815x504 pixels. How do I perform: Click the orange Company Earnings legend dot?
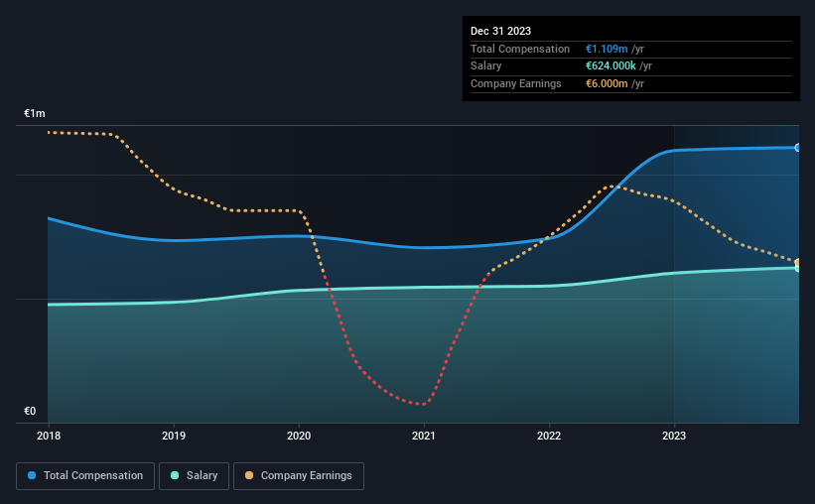pyautogui.click(x=249, y=475)
